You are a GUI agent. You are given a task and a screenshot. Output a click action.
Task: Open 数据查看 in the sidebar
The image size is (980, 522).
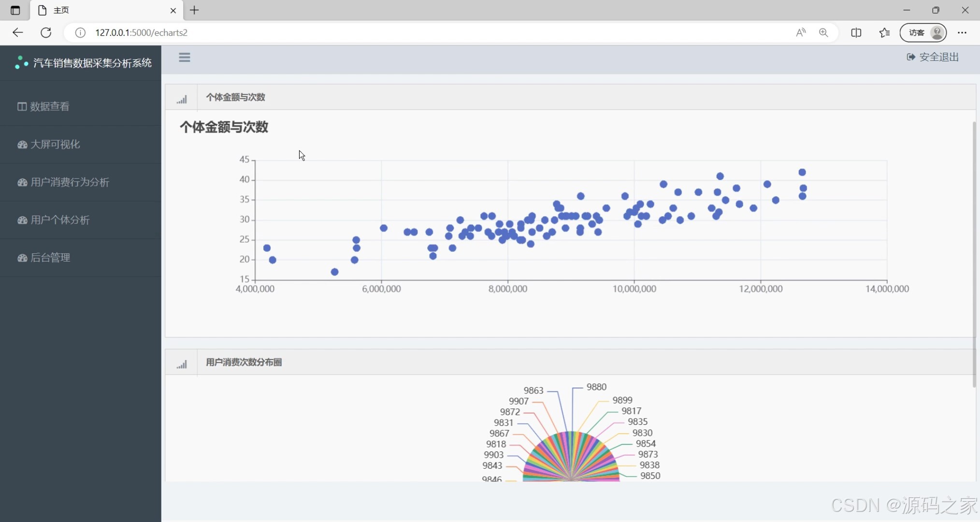click(49, 106)
